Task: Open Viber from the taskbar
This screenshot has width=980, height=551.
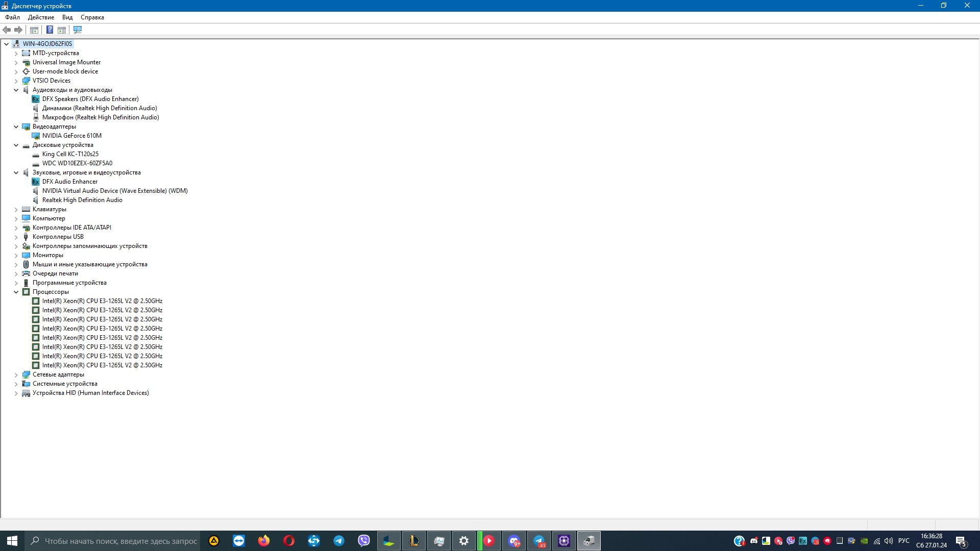Action: click(x=364, y=541)
